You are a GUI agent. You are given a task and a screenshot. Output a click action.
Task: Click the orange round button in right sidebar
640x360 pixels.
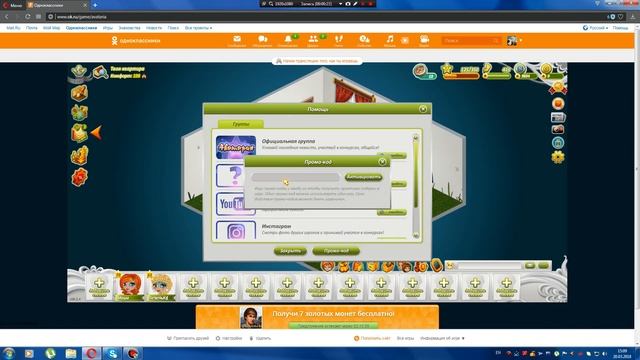[558, 104]
